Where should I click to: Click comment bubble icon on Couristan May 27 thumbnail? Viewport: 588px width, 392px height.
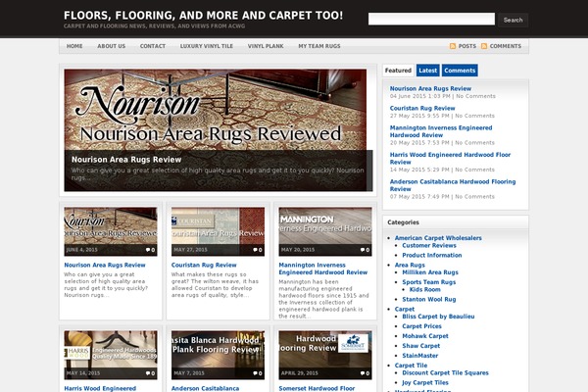(x=255, y=250)
